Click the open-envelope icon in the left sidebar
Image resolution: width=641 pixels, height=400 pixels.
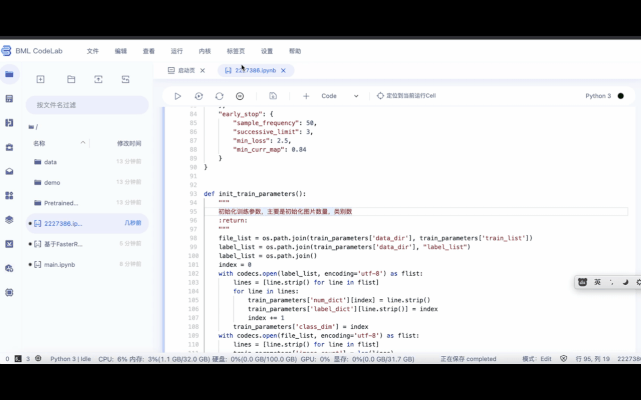tap(9, 171)
